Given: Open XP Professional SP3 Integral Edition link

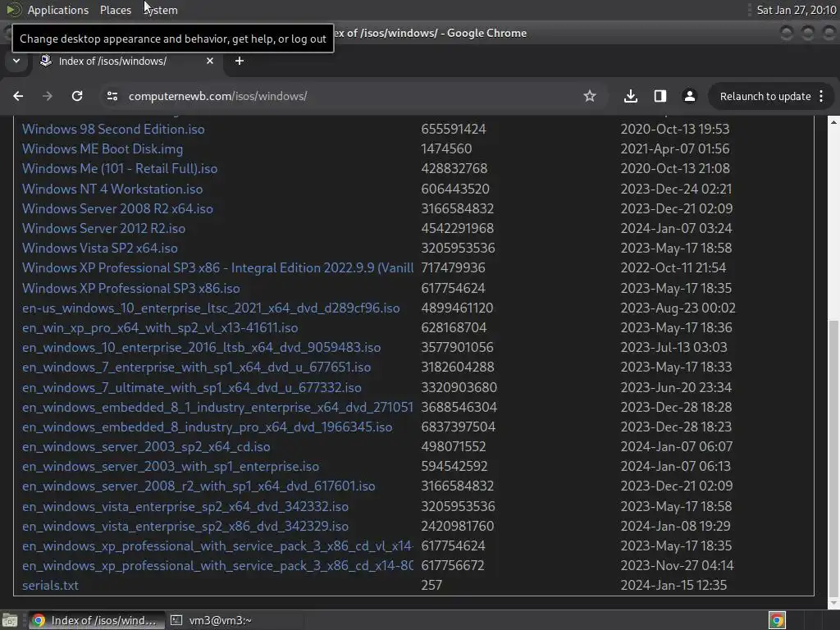Looking at the screenshot, I should (x=217, y=268).
